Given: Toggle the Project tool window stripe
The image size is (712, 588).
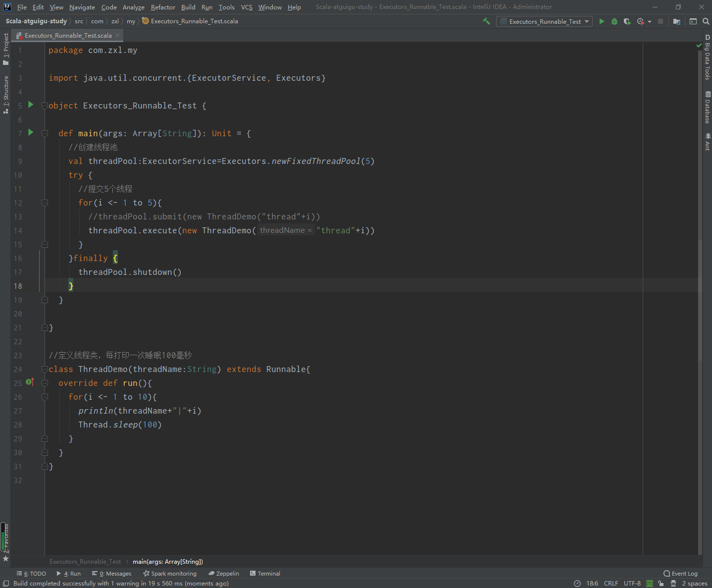Looking at the screenshot, I should click(x=5, y=49).
